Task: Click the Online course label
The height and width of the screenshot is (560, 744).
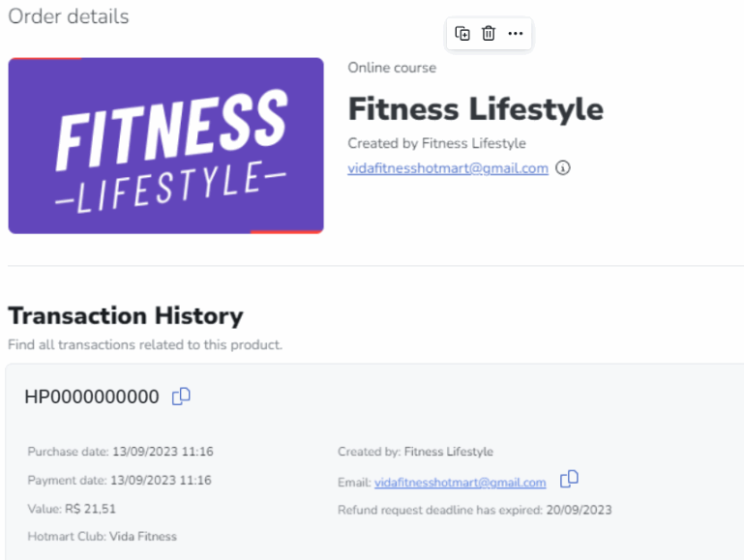Action: point(392,68)
